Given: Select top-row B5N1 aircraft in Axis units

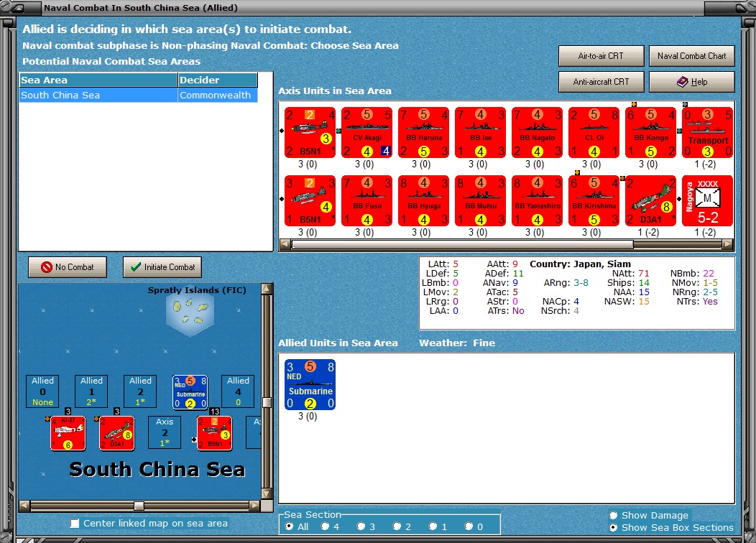Looking at the screenshot, I should coord(310,132).
